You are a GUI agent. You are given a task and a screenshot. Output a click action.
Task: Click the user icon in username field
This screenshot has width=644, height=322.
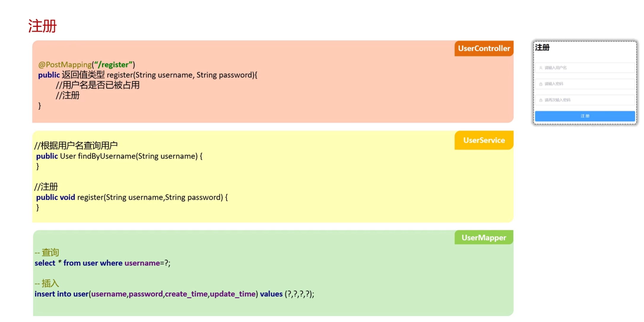pyautogui.click(x=541, y=68)
